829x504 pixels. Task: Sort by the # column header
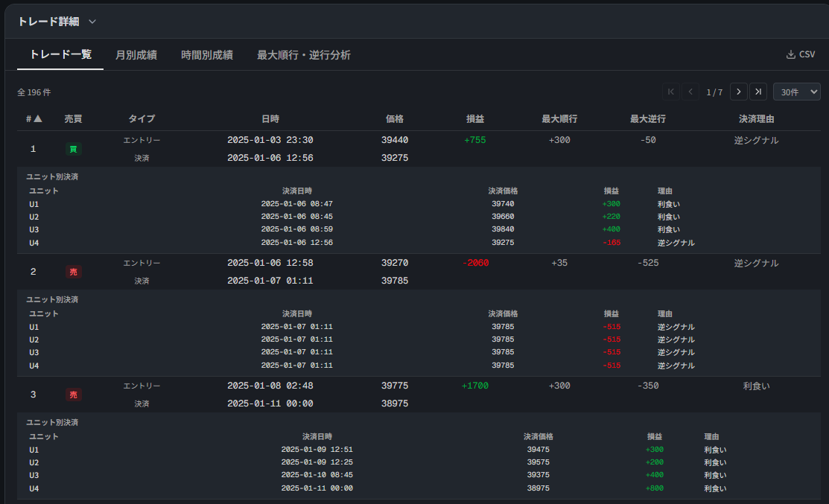pos(34,119)
